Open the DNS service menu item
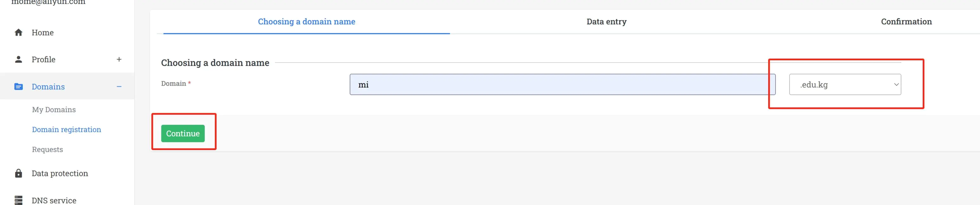 54,201
